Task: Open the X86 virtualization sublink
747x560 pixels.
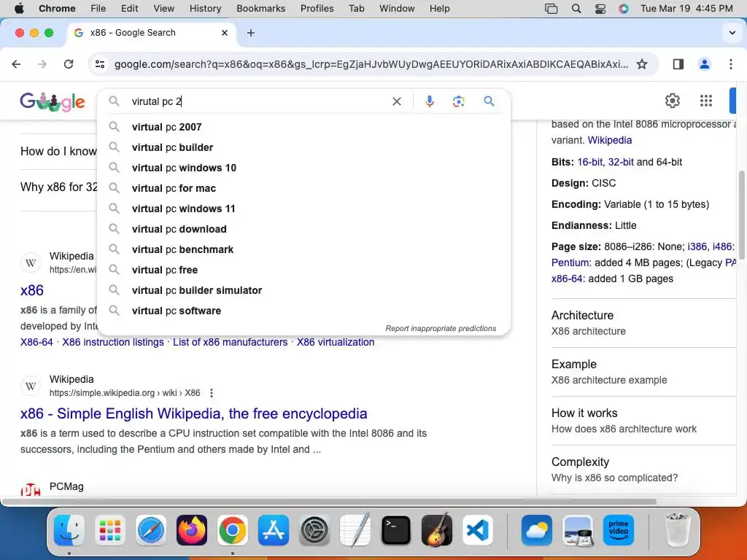Action: 336,343
